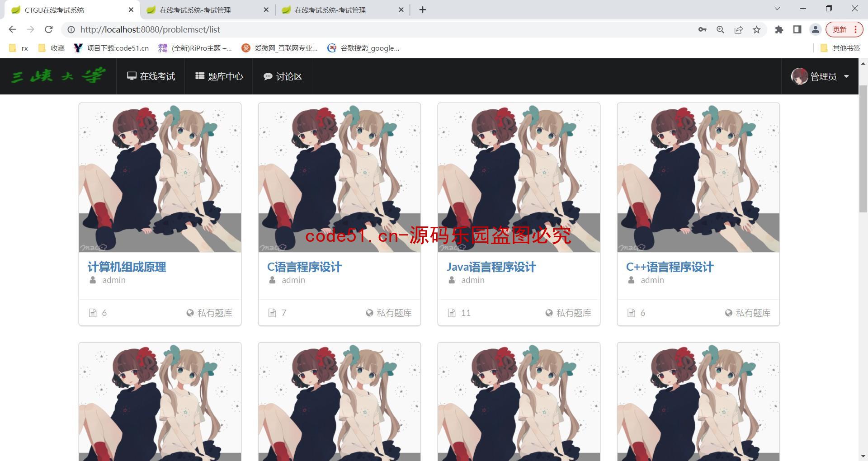
Task: Toggle the browser side panel
Action: tap(797, 29)
